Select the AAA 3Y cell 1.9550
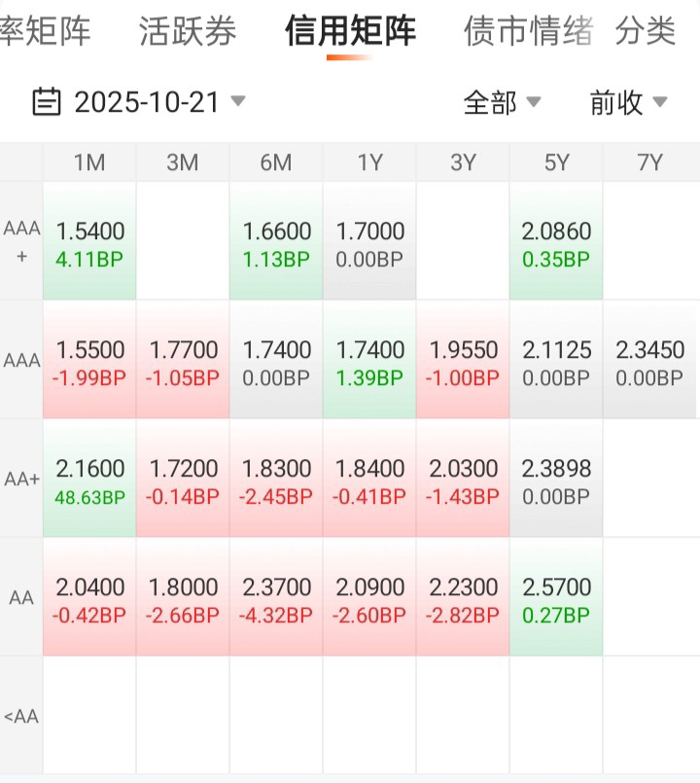Screen dimensions: 700x783 coord(463,362)
